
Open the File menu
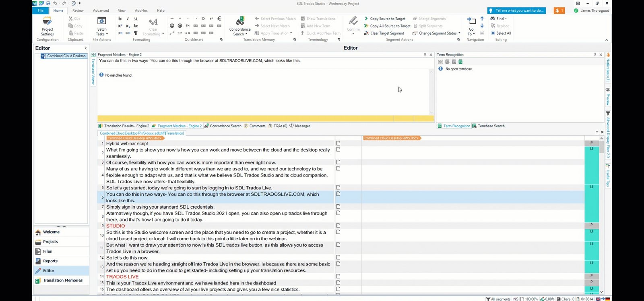41,10
